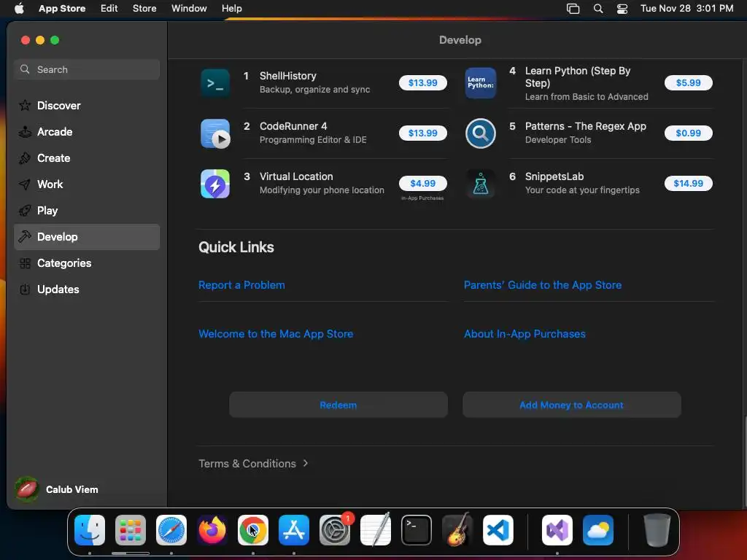Open CodeRunner 4 title text
This screenshot has width=747, height=560.
[x=293, y=126]
